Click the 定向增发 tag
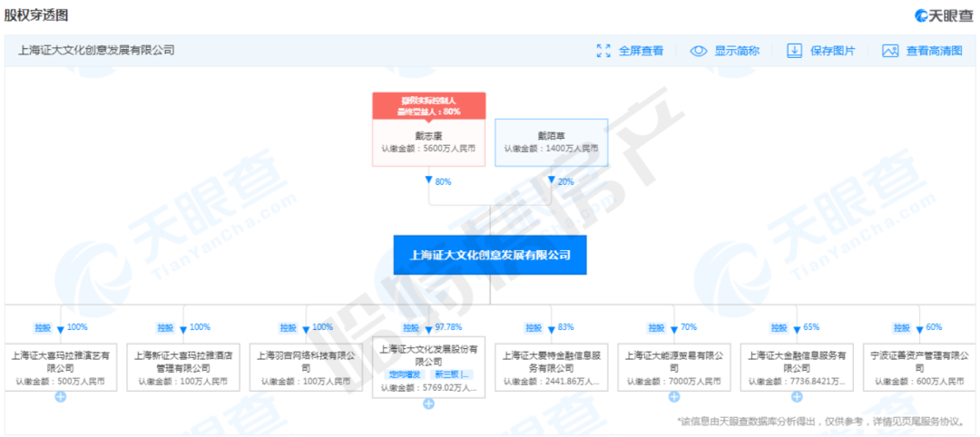This screenshot has width=980, height=437. coord(405,374)
